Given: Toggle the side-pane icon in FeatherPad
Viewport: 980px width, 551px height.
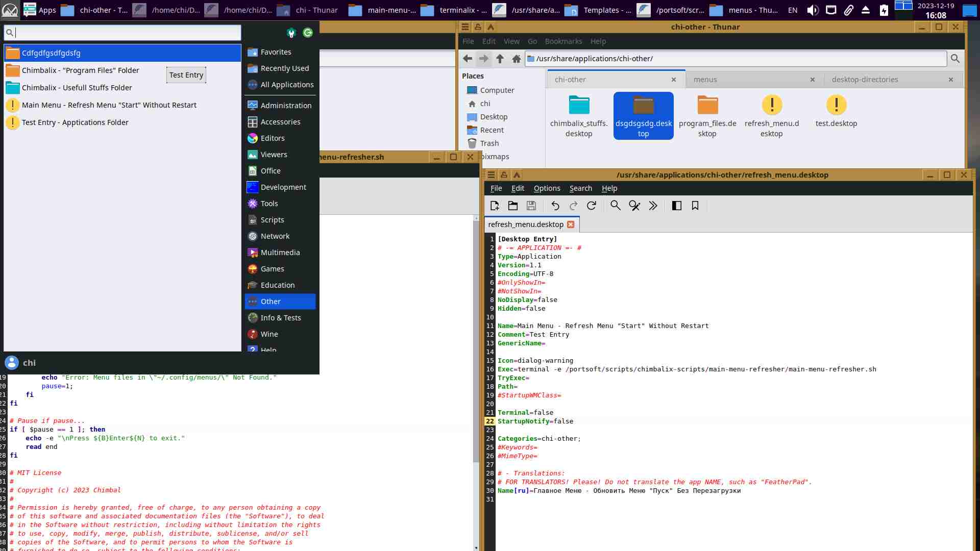Looking at the screenshot, I should pos(676,206).
